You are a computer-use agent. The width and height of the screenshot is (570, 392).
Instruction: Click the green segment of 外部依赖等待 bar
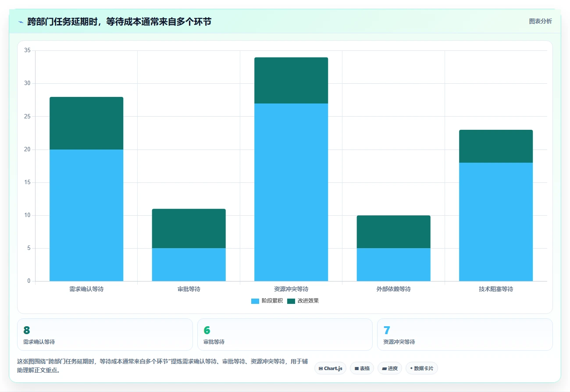[x=393, y=232]
